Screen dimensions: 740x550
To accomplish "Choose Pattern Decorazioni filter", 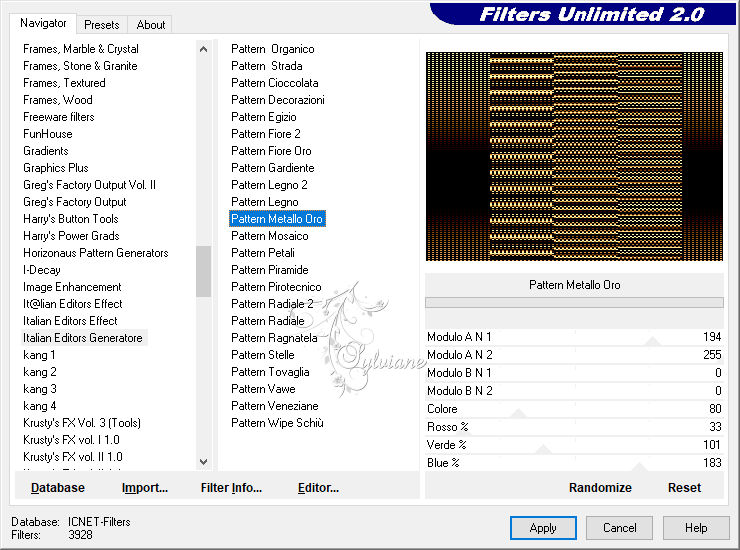I will pyautogui.click(x=278, y=100).
